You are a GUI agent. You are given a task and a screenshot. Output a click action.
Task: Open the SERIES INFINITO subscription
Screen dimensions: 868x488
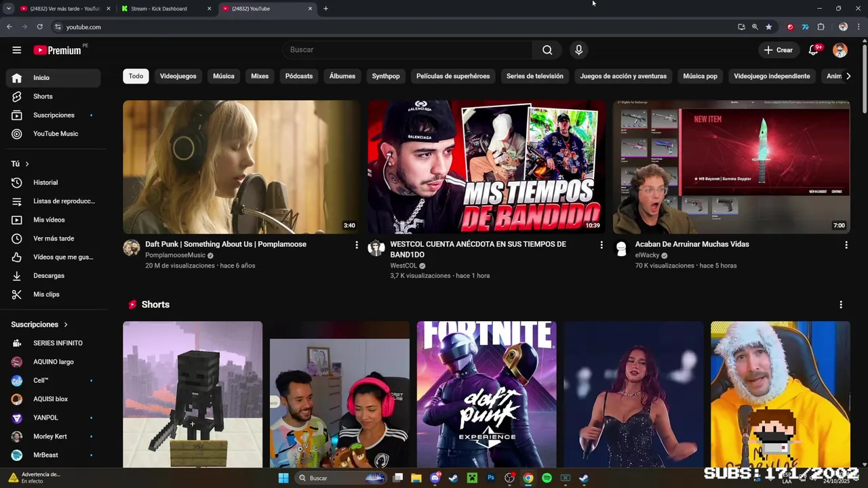[54, 343]
